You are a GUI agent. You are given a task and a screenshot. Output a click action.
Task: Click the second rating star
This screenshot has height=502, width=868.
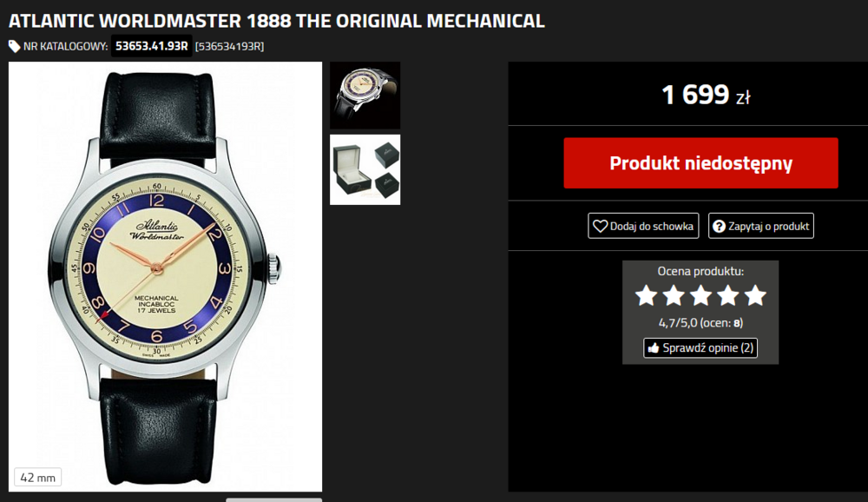[x=674, y=295]
